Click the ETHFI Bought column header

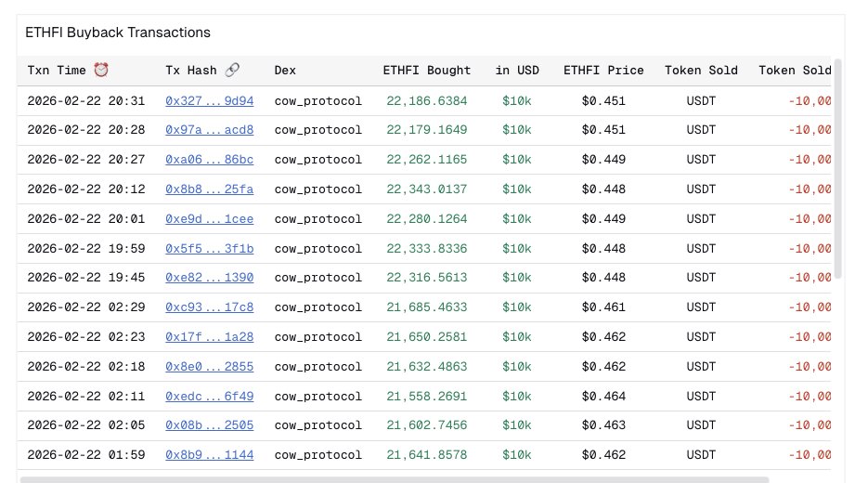click(x=427, y=71)
